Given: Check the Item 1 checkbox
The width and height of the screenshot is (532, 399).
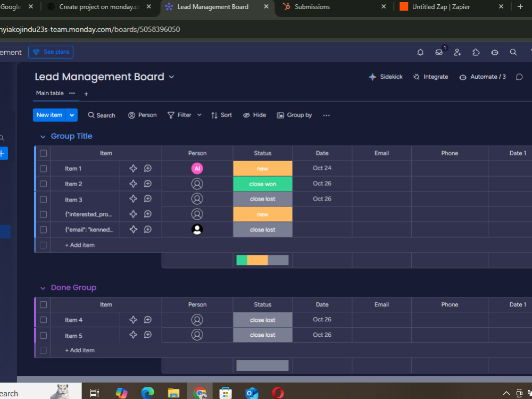Looking at the screenshot, I should click(43, 169).
